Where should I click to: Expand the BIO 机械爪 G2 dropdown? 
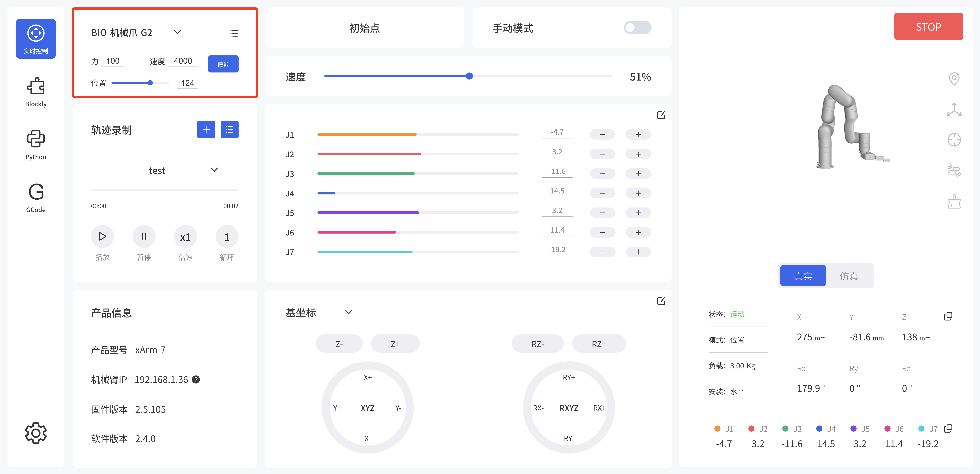[x=177, y=32]
